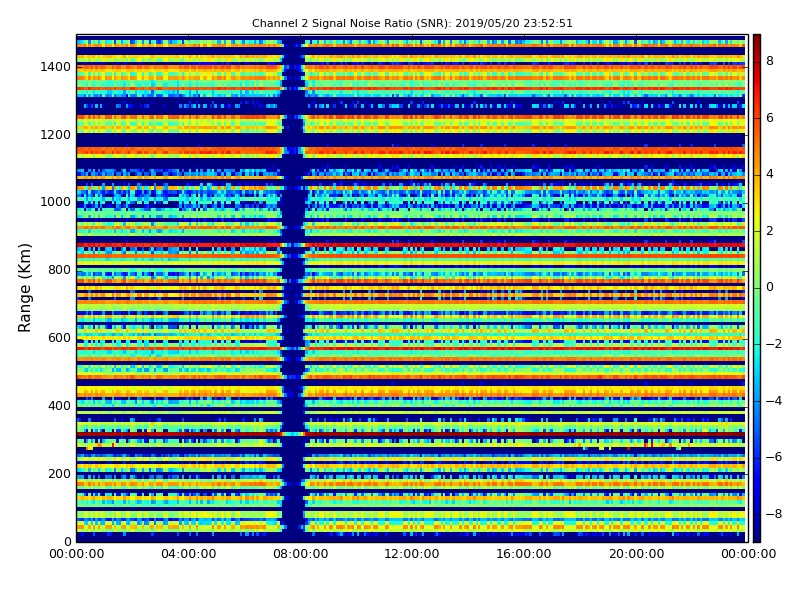Click the x-axis tick label 20:00:00
800x600 pixels.
pos(636,554)
